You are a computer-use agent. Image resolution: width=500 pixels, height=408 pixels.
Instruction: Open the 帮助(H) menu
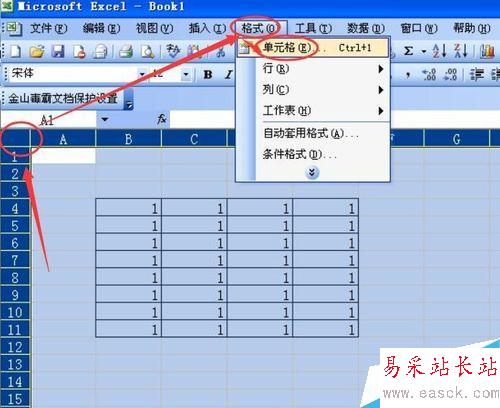(x=472, y=29)
